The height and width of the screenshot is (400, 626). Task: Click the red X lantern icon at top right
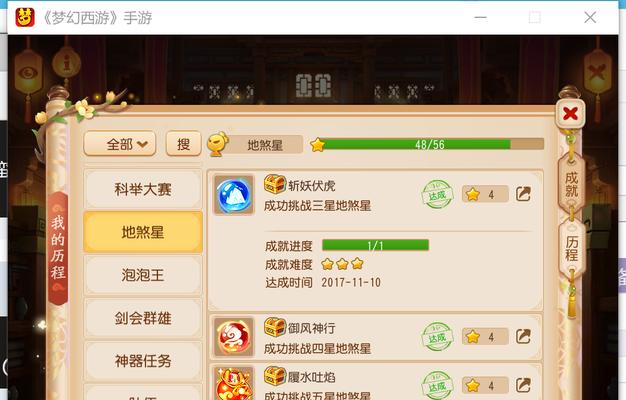click(598, 72)
